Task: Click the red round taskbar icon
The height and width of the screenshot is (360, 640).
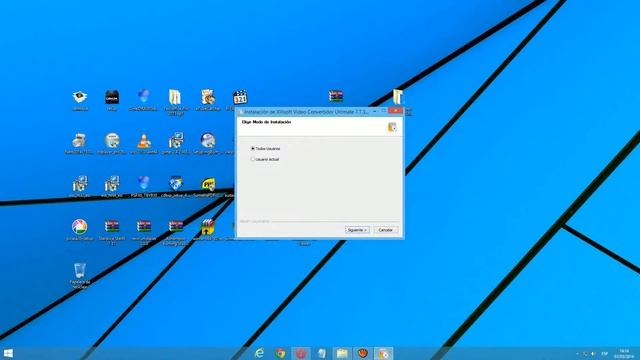Action: click(x=301, y=353)
